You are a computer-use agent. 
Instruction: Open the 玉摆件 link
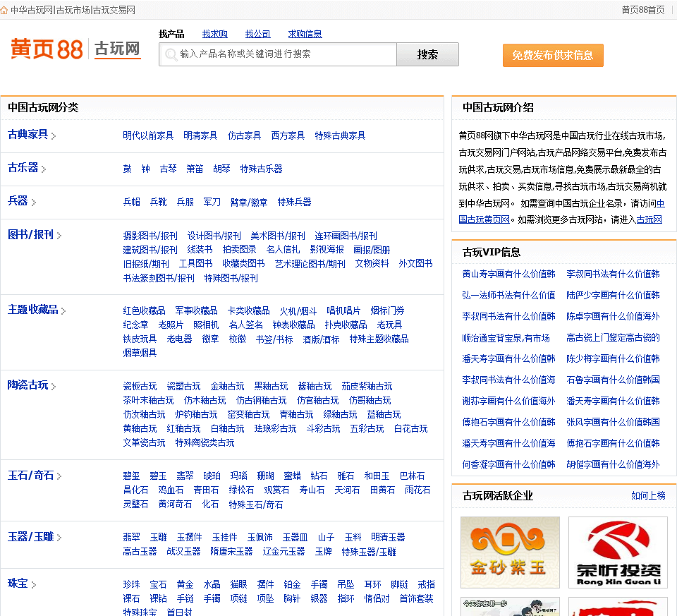click(x=190, y=538)
